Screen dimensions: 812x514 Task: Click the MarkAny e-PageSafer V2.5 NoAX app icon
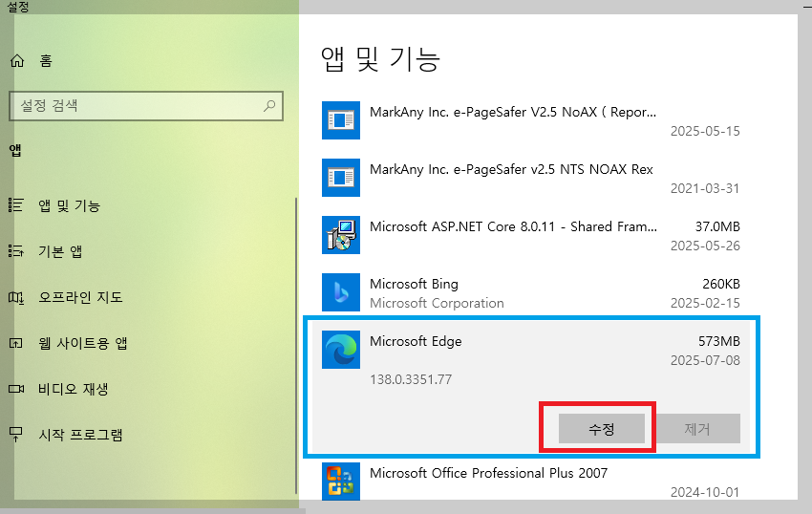[x=341, y=120]
